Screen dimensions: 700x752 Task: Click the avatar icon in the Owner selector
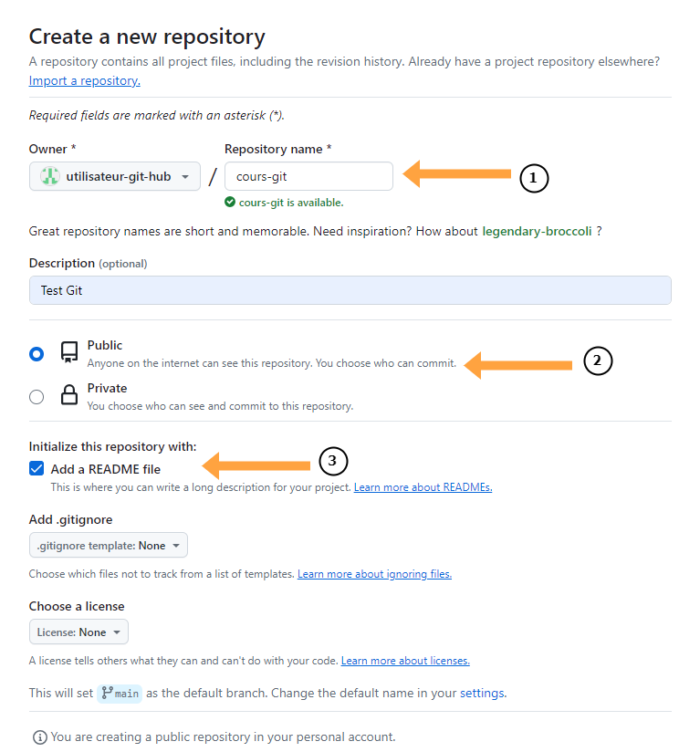48,176
